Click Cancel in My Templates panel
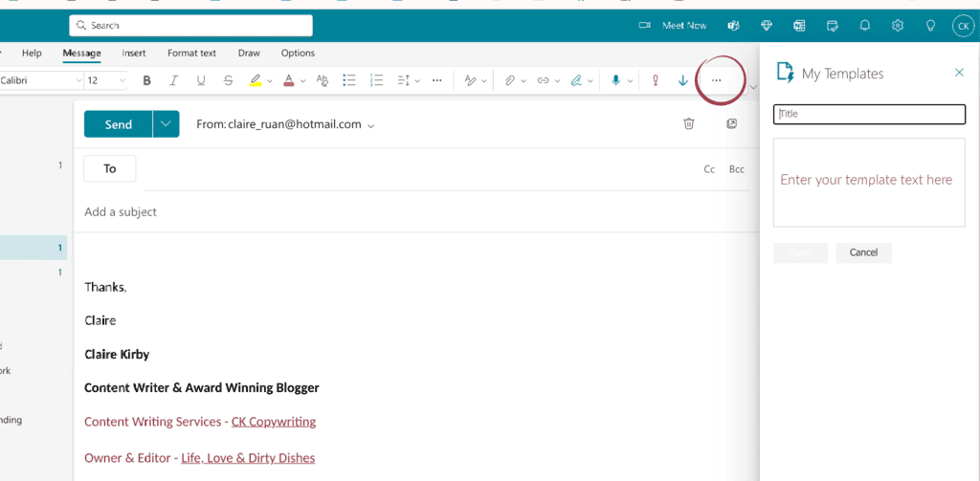Image resolution: width=980 pixels, height=481 pixels. [x=864, y=252]
